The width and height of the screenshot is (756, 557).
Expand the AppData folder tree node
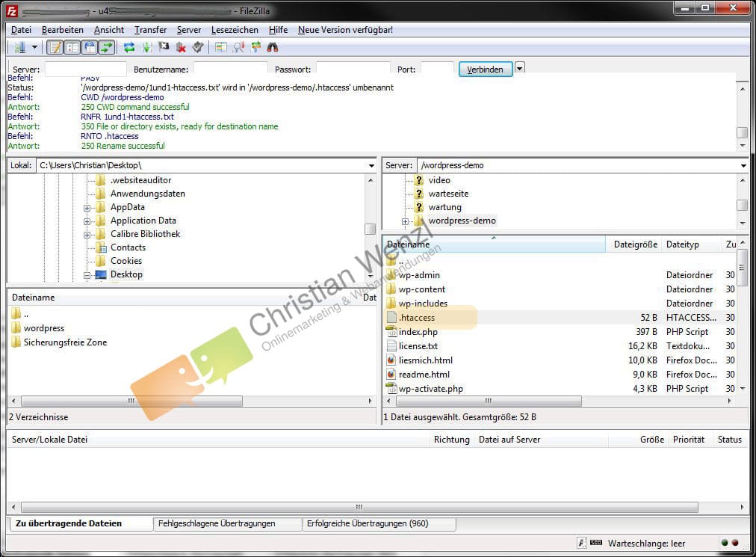click(87, 208)
